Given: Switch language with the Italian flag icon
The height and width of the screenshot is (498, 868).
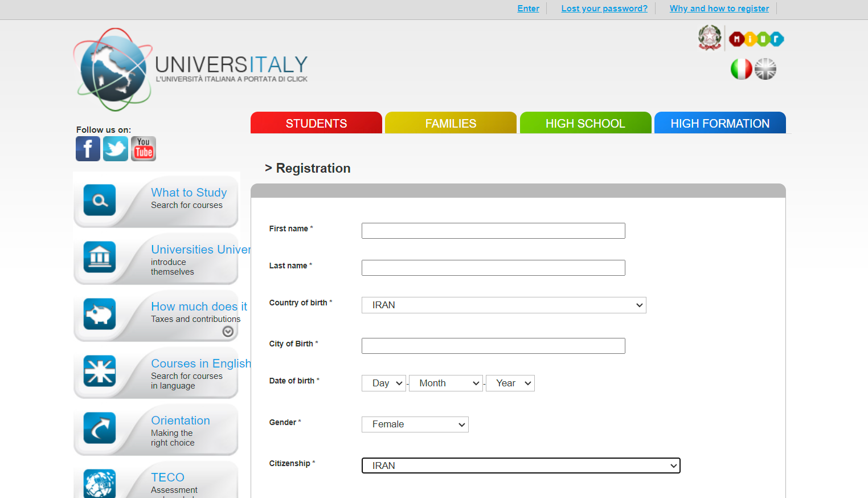Looking at the screenshot, I should [x=741, y=69].
